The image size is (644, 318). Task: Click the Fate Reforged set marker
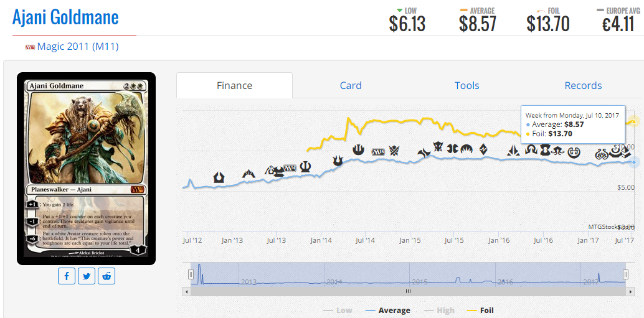click(424, 154)
